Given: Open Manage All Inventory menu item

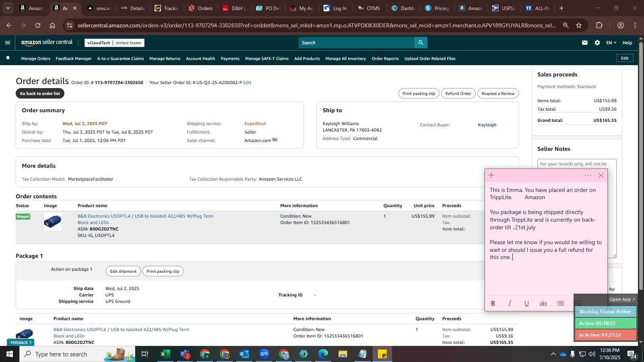Looking at the screenshot, I should coord(346,59).
